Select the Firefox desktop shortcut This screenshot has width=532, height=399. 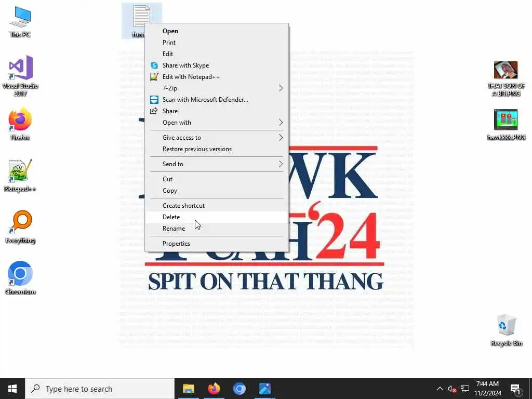(x=20, y=124)
